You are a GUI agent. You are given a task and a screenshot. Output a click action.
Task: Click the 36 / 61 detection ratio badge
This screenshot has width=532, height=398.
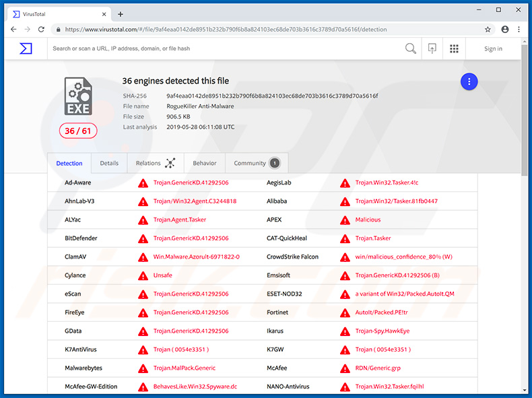coord(78,131)
